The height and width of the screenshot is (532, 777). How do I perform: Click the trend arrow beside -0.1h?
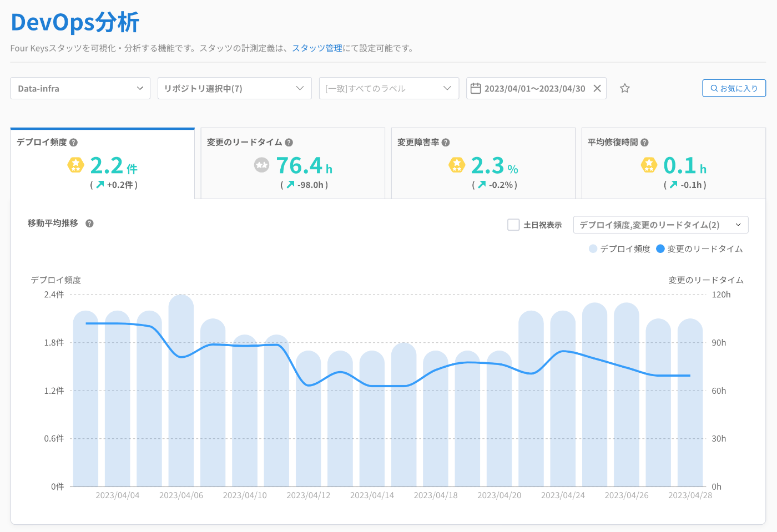(x=673, y=185)
